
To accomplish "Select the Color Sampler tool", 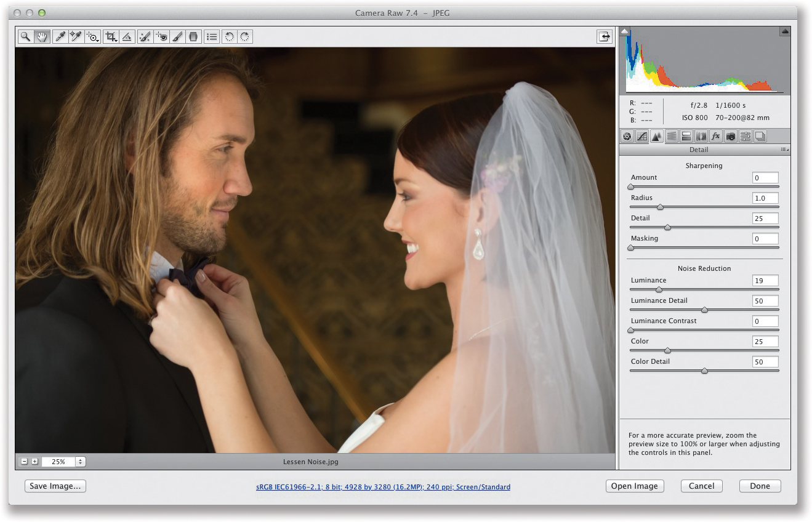I will pyautogui.click(x=76, y=37).
